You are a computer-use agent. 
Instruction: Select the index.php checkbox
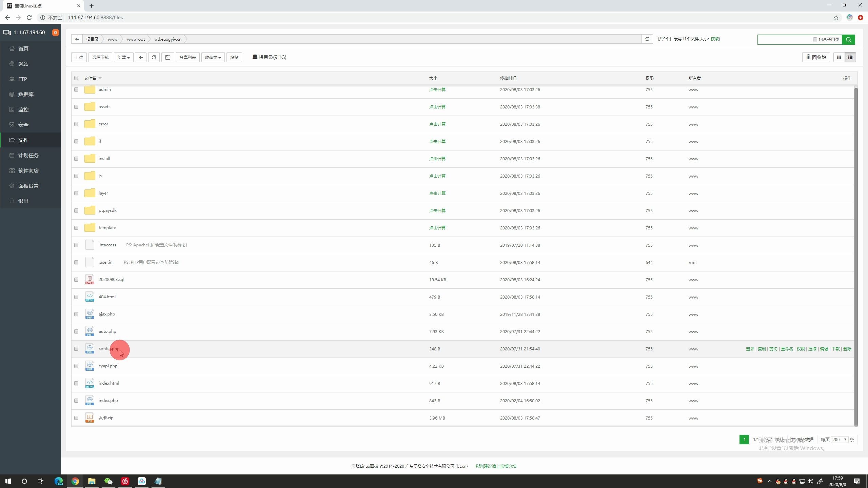coord(76,401)
